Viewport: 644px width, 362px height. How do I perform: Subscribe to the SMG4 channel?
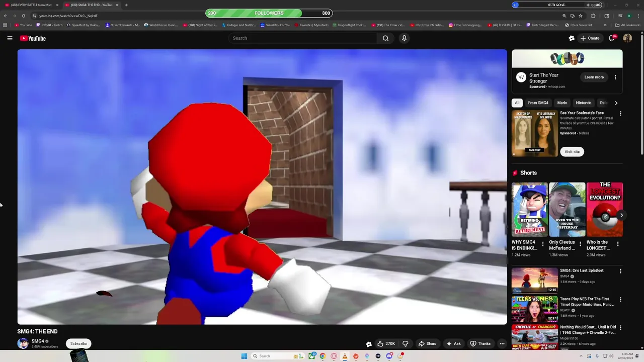click(78, 344)
